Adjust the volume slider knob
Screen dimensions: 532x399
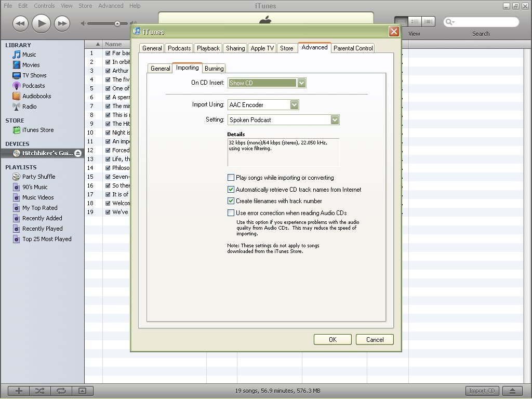(117, 24)
